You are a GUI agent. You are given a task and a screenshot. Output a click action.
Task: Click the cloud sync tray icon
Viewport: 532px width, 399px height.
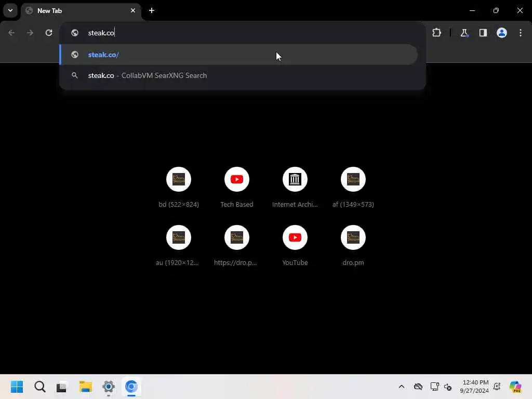[418, 387]
